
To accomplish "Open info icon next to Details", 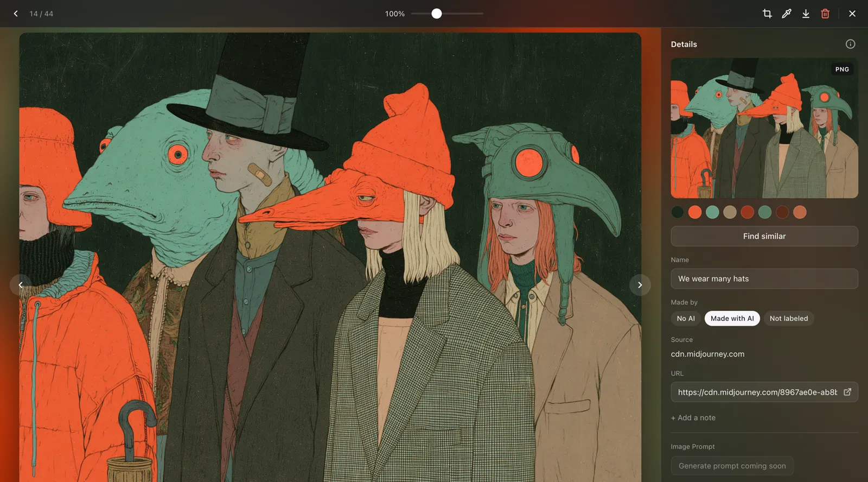I will coord(850,44).
